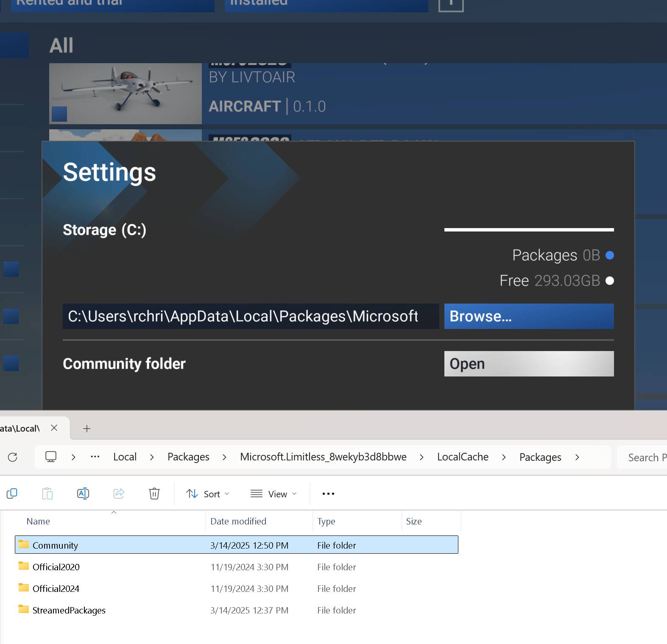The image size is (667, 644).
Task: Click the Delete trash can icon
Action: point(154,493)
